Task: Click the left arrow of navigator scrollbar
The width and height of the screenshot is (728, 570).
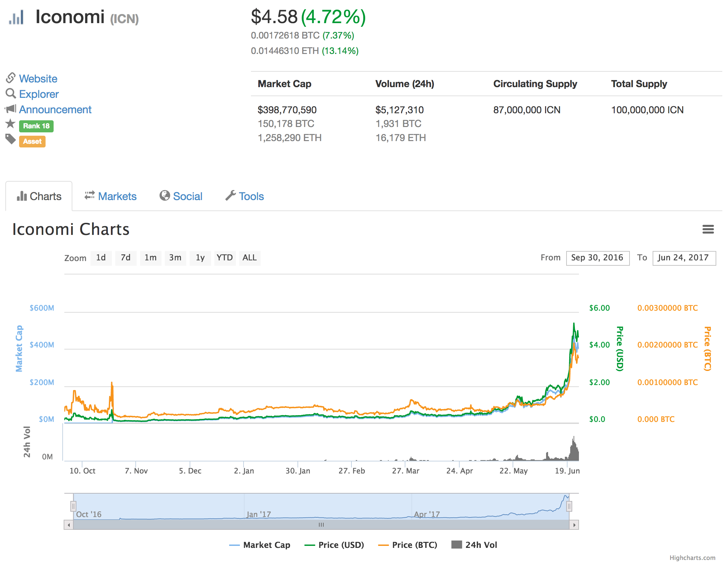Action: 69,525
